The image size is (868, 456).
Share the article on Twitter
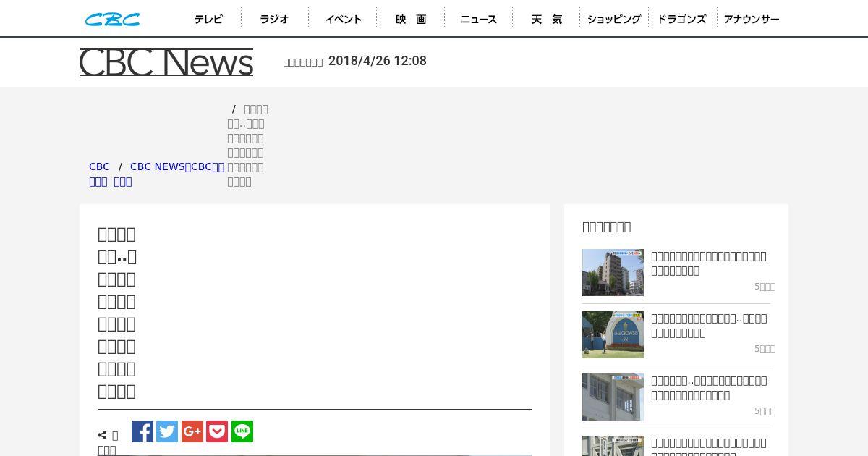(x=167, y=431)
